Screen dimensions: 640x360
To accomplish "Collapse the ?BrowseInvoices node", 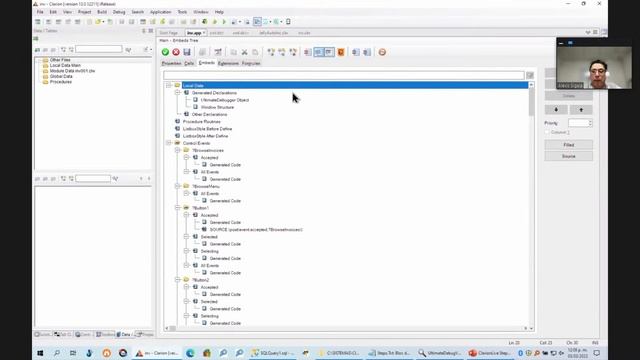I will tap(177, 150).
